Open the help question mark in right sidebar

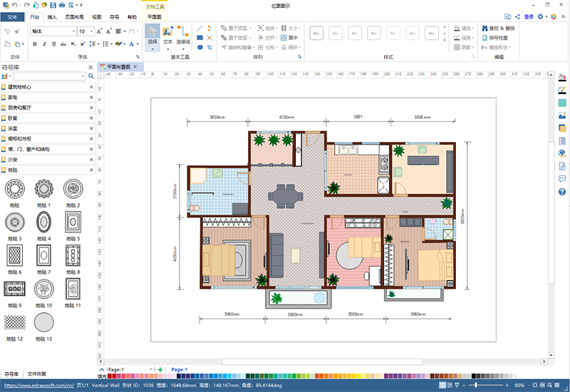(562, 192)
